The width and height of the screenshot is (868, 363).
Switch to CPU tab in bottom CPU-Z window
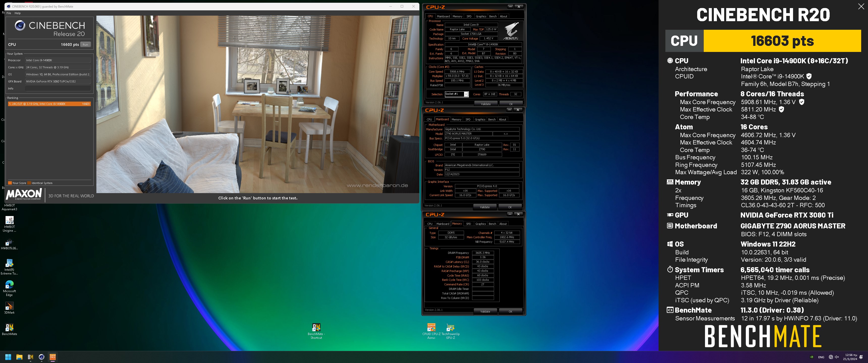pyautogui.click(x=430, y=224)
